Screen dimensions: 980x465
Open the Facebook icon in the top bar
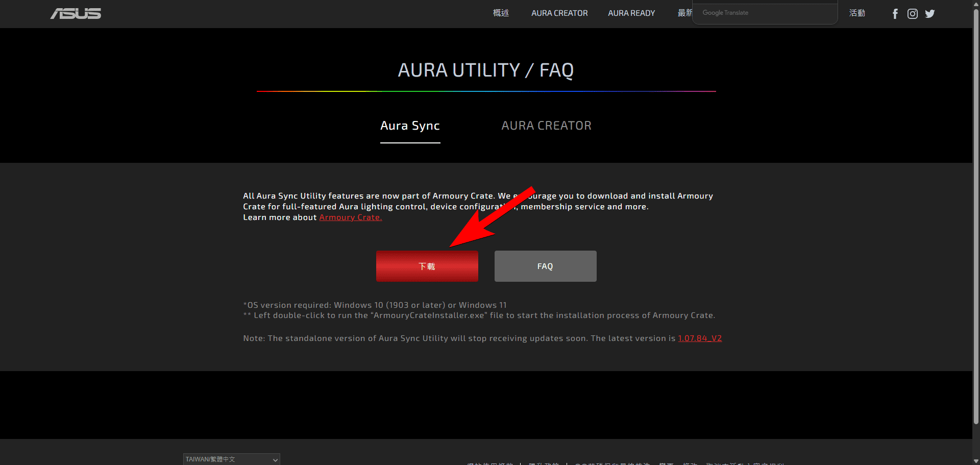coord(895,14)
